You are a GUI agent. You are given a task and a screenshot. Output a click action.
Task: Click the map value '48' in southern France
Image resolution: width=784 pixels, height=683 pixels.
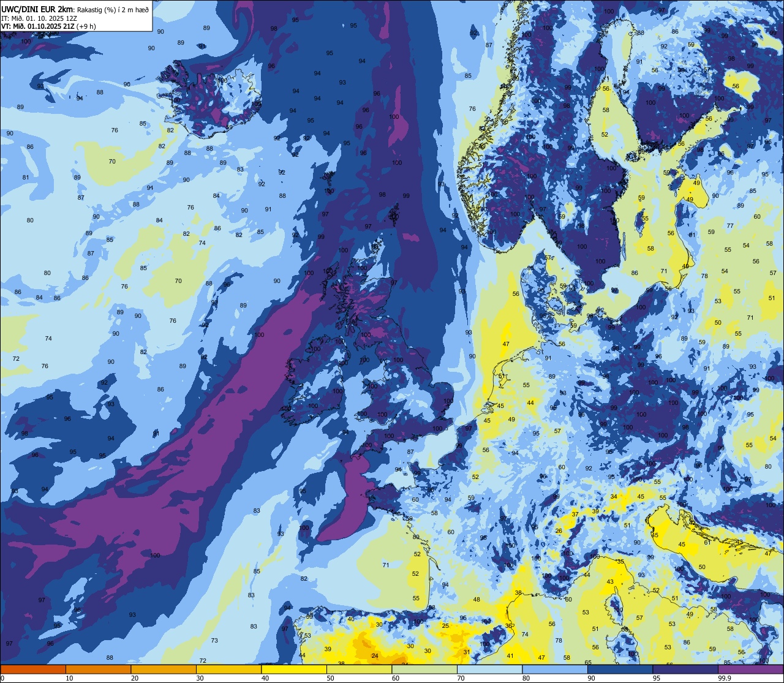(477, 600)
